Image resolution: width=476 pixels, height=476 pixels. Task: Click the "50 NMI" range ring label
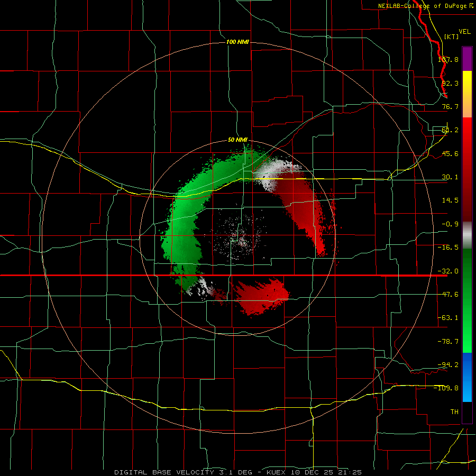pos(237,140)
